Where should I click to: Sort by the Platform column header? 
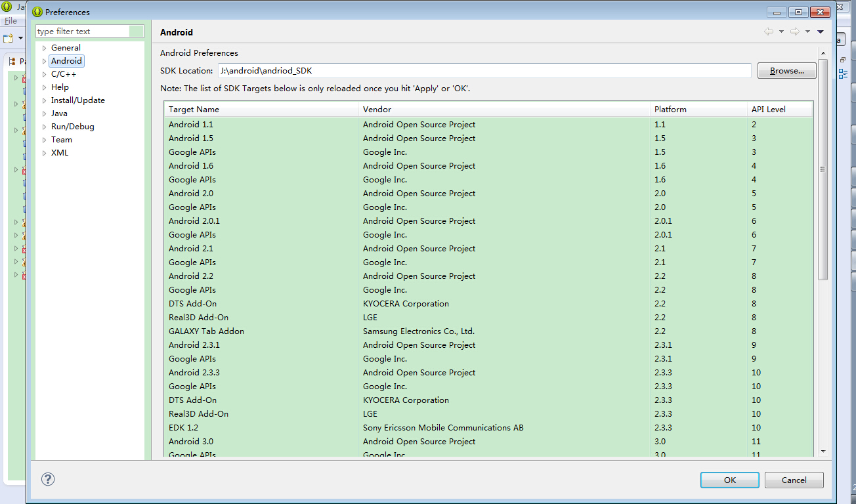pyautogui.click(x=698, y=110)
